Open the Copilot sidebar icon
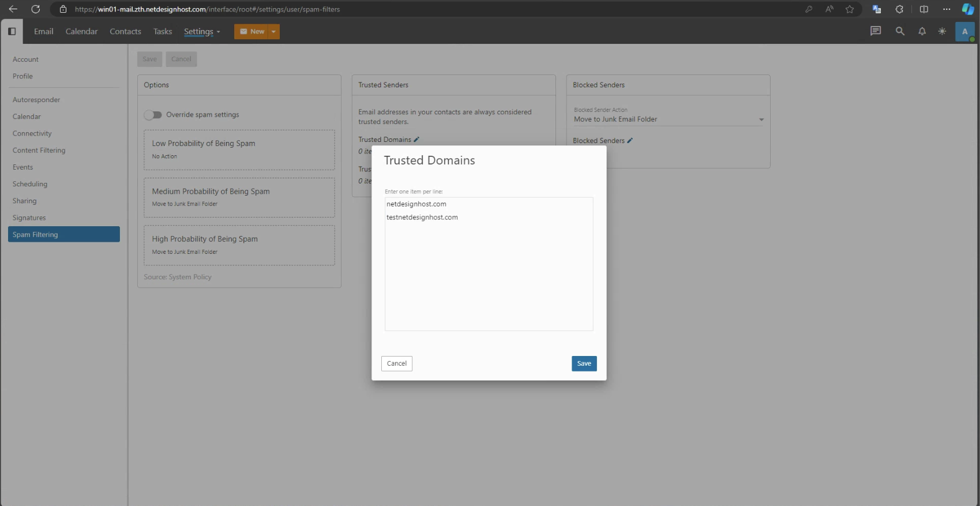This screenshot has height=506, width=980. point(968,9)
